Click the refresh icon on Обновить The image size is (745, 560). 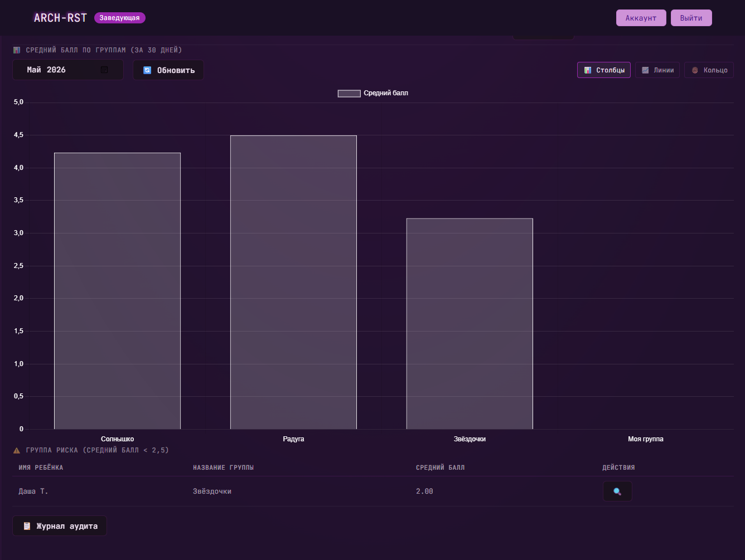pos(147,70)
